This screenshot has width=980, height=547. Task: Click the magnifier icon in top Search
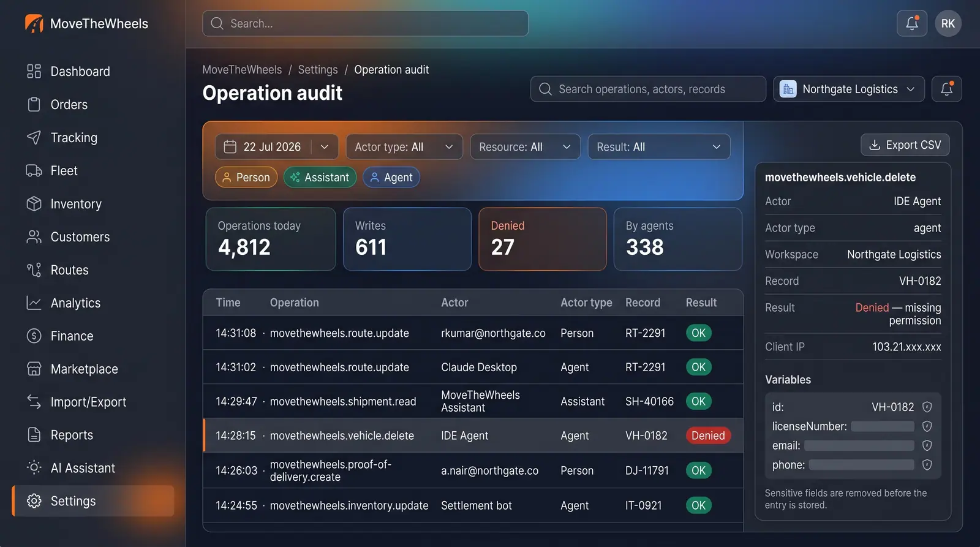click(217, 23)
